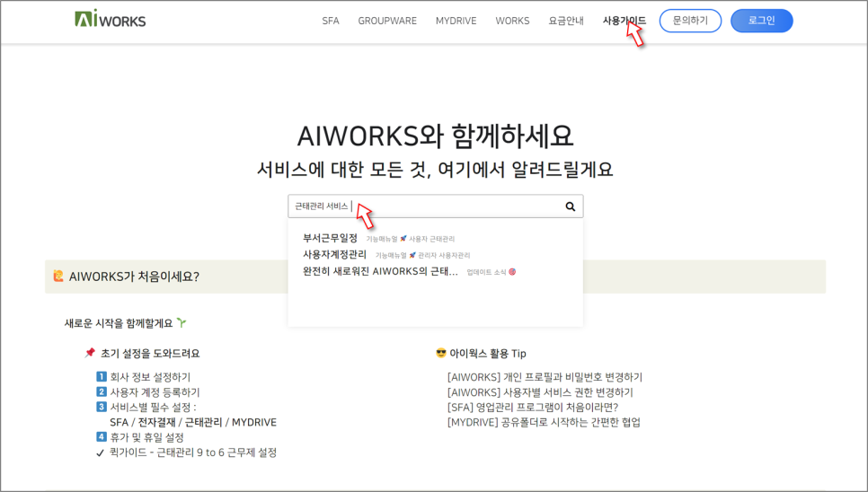
Task: Open 퀵가이드 근태관리 9 to 6 link
Action: pos(192,452)
